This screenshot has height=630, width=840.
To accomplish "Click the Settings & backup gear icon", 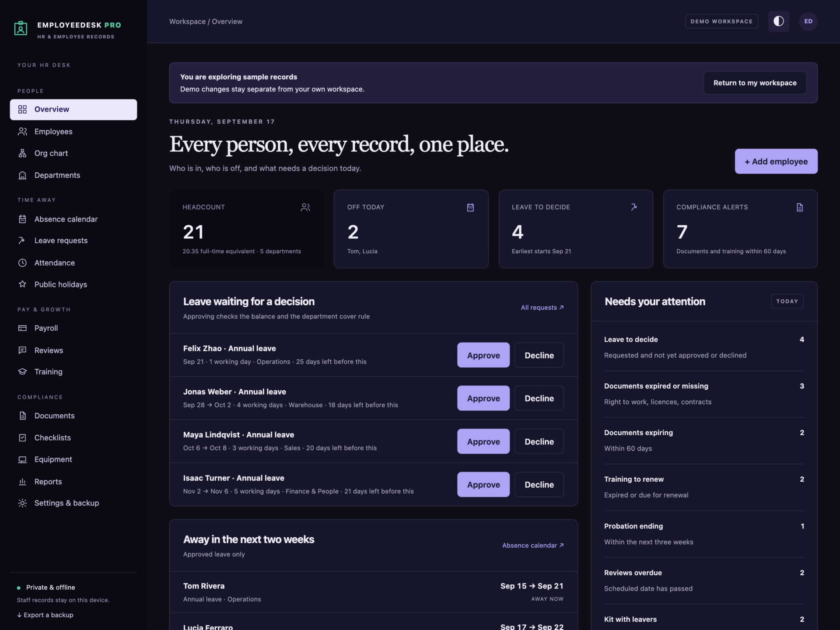I will (x=22, y=503).
